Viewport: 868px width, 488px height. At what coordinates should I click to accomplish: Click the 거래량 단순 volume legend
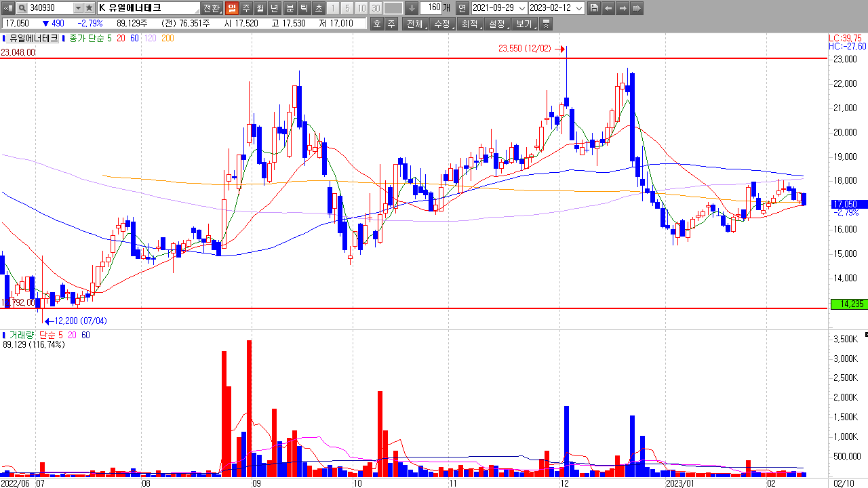[x=35, y=335]
